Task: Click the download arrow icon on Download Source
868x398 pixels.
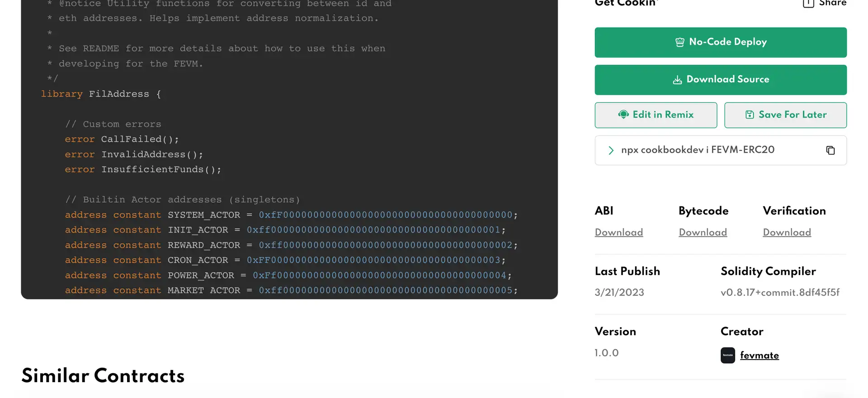Action: pos(677,80)
